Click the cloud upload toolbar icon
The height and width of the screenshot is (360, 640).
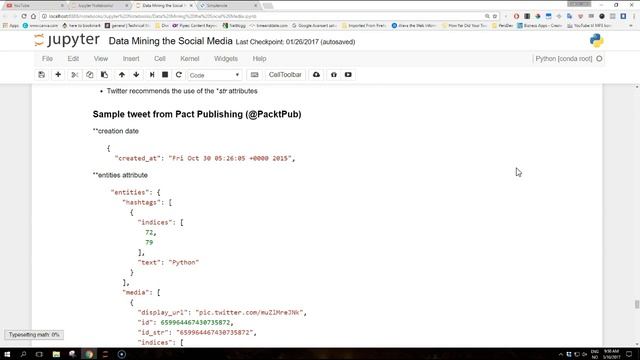coord(316,75)
